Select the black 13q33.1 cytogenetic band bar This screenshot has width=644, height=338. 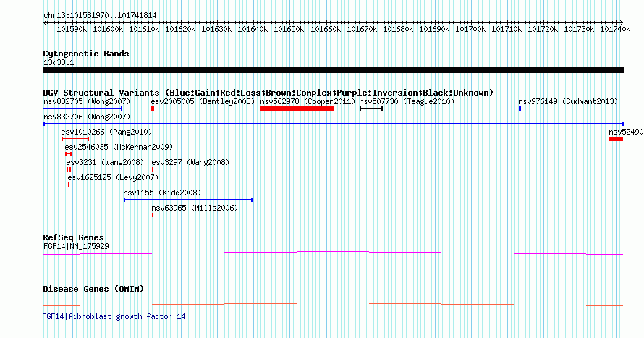[x=333, y=70]
